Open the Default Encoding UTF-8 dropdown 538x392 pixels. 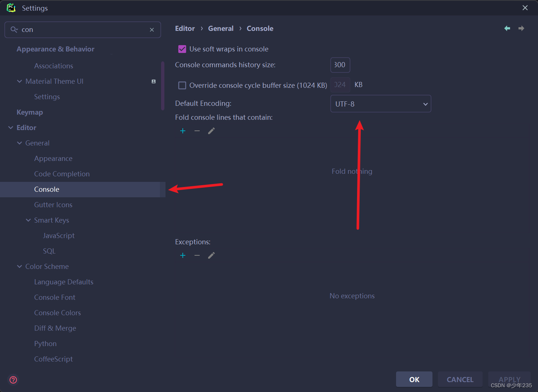coord(381,104)
